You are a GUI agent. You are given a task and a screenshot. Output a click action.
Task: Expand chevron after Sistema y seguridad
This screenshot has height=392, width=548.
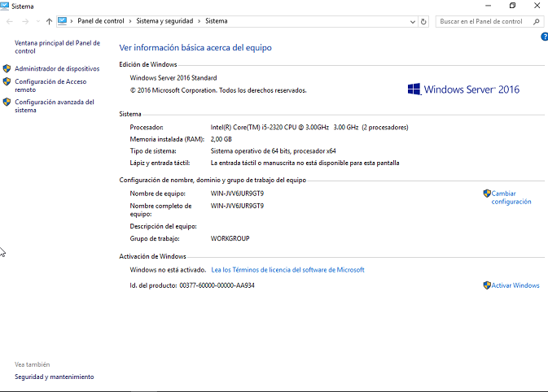(x=199, y=21)
